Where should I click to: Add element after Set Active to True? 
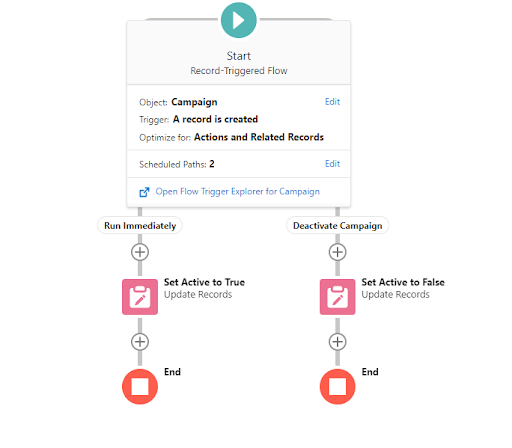(140, 342)
